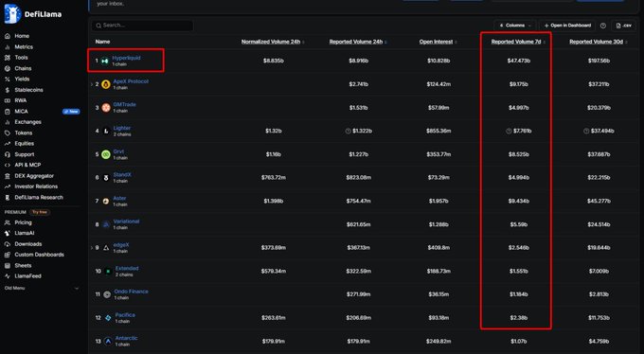Click the Open in Dashboard button
Image resolution: width=644 pixels, height=354 pixels.
(x=567, y=26)
